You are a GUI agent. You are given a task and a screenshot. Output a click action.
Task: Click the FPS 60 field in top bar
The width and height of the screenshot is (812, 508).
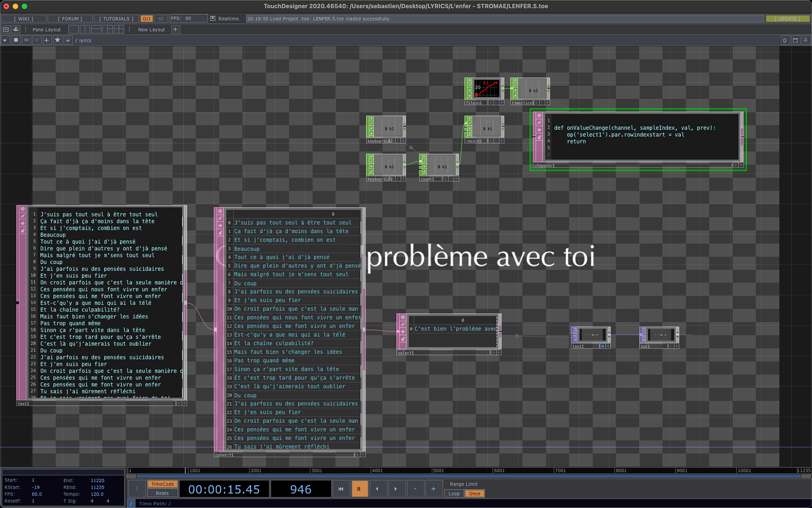pyautogui.click(x=188, y=19)
